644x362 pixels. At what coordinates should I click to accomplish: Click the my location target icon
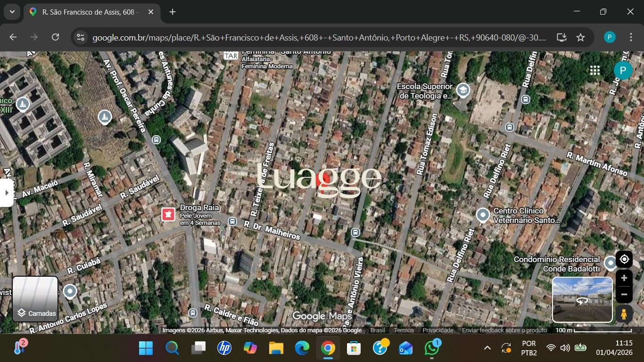click(624, 259)
